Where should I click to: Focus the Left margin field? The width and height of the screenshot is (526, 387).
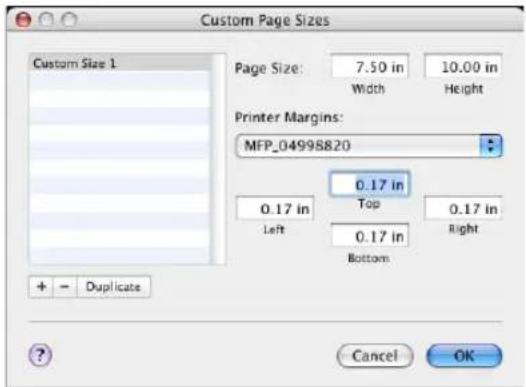click(x=275, y=209)
